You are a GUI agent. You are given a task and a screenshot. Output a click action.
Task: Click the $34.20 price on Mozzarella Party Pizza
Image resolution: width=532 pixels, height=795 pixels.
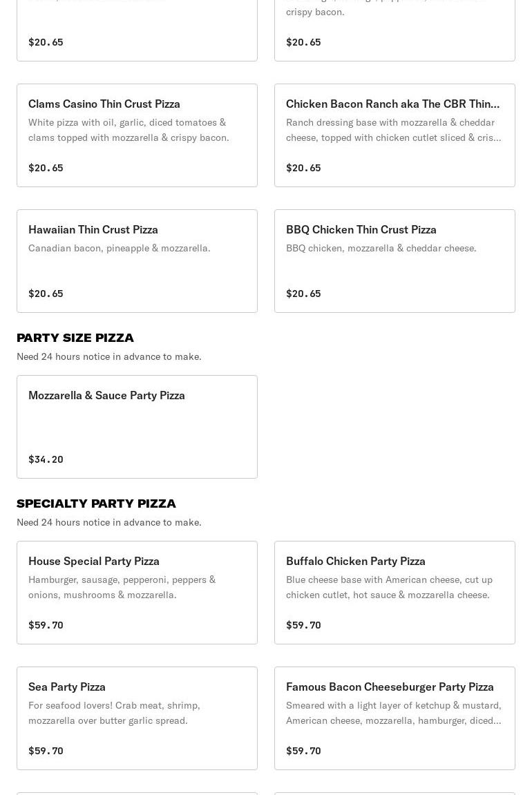46,459
